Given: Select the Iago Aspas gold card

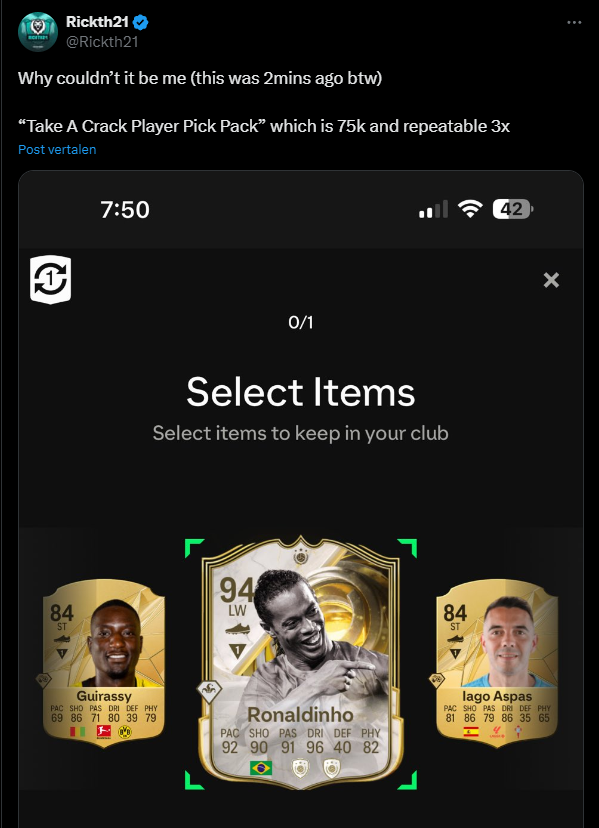Looking at the screenshot, I should click(x=497, y=663).
